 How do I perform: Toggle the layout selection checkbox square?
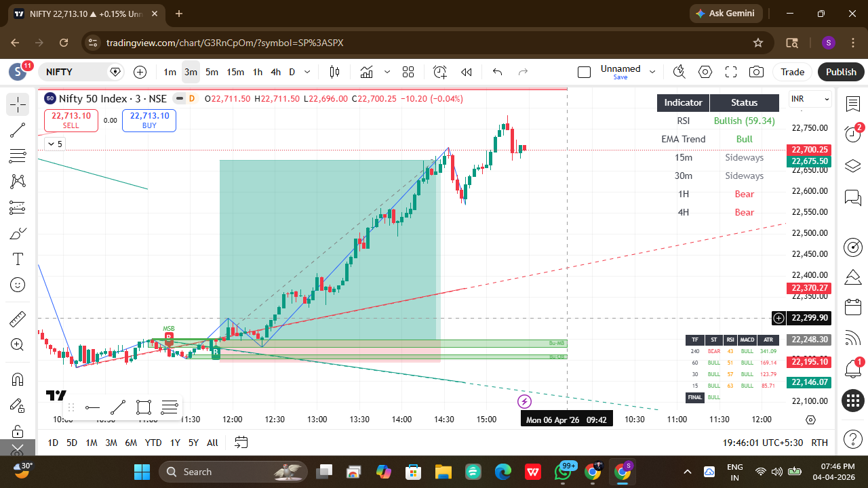(x=585, y=72)
